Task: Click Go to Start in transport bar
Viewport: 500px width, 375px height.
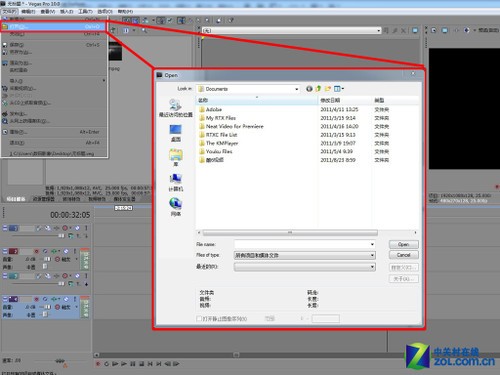Action: coord(150,364)
